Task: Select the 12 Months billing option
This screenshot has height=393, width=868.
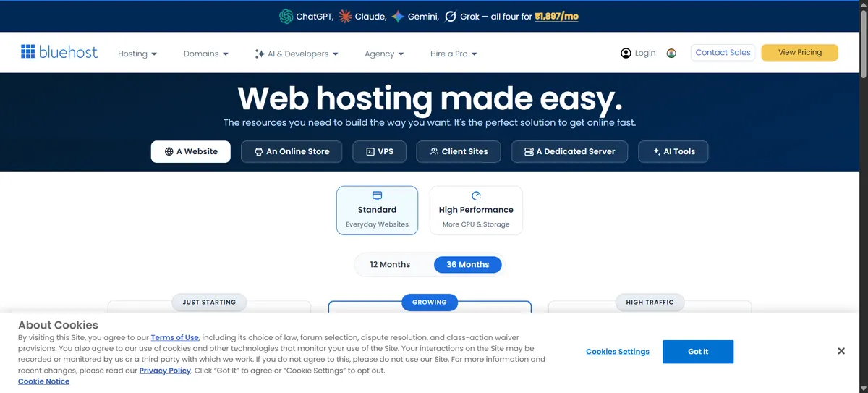Action: coord(390,264)
